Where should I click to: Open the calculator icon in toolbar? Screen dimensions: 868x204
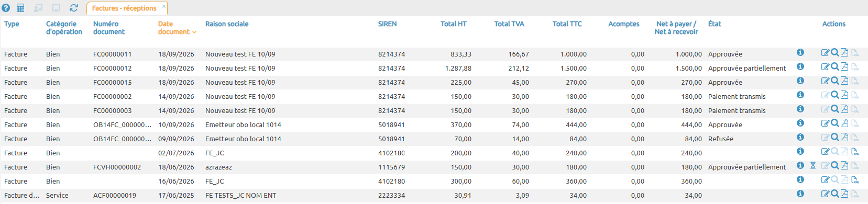click(20, 8)
